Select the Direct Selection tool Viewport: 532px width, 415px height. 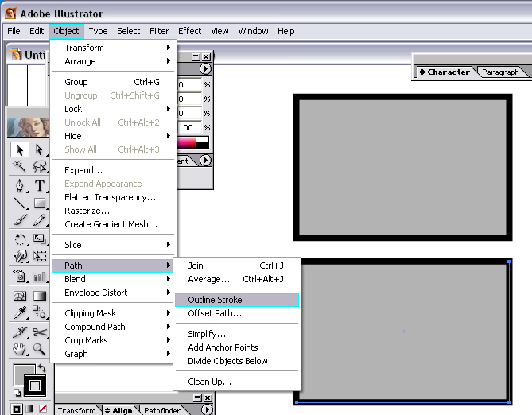click(x=40, y=149)
